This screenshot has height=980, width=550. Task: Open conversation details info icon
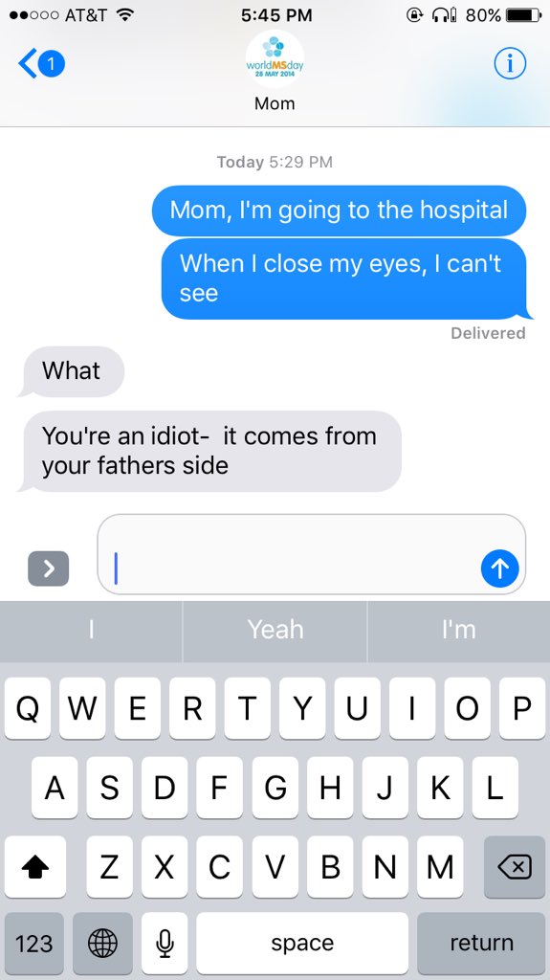(x=510, y=64)
